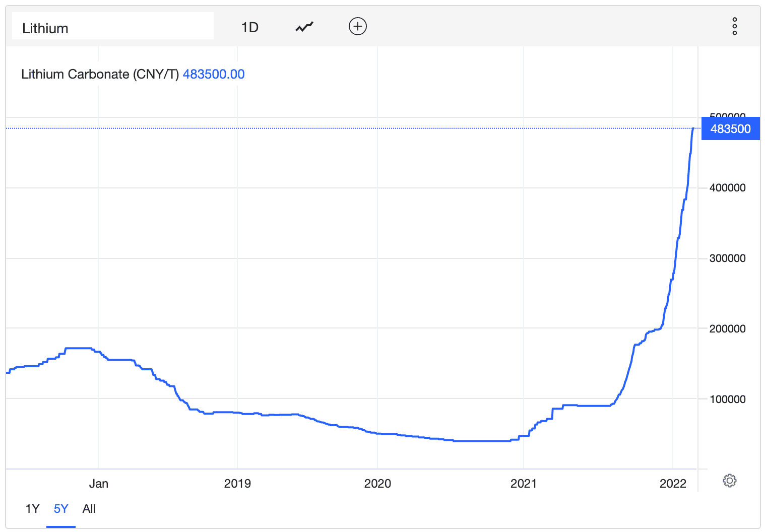Screen dimensions: 765x532
Task: Click the 300000 axis label
Action: point(727,258)
